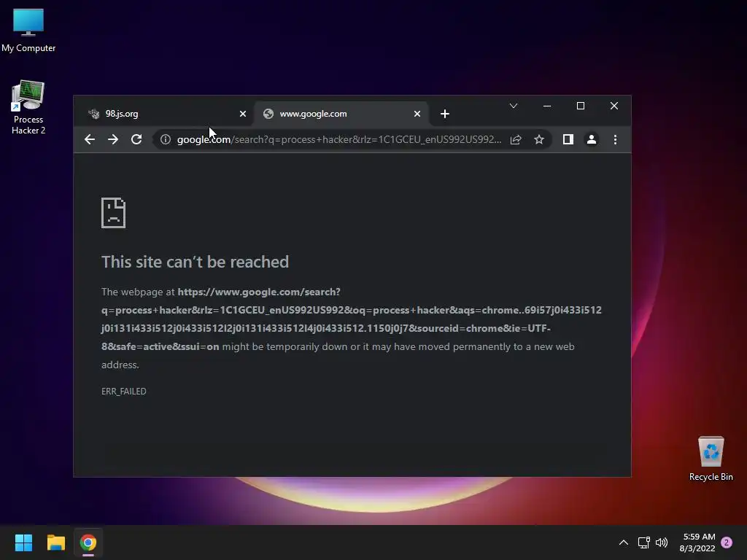Open the Chrome side panel

coord(568,139)
